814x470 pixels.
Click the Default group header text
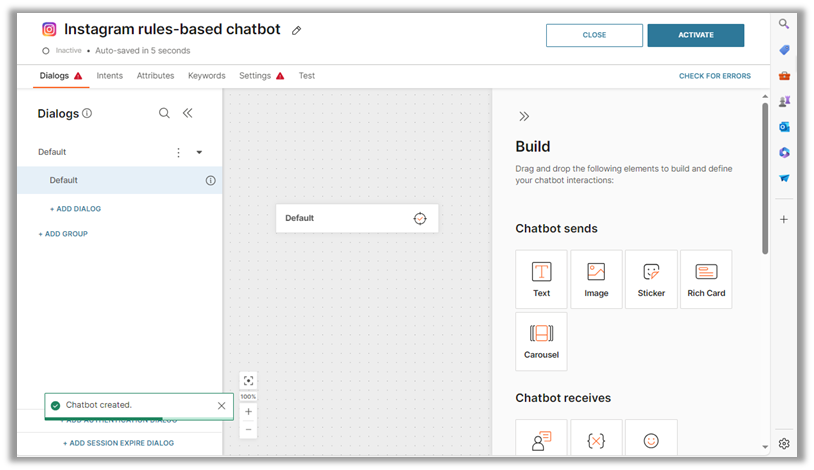pos(52,152)
